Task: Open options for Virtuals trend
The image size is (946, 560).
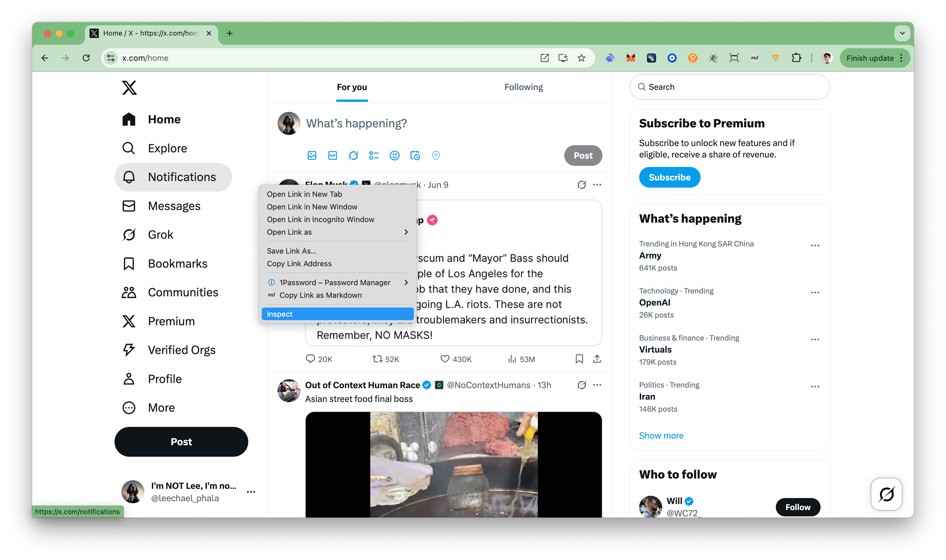Action: coord(815,339)
